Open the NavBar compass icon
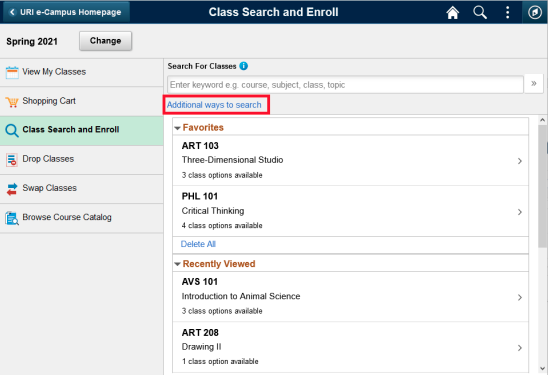548x375 pixels. (535, 12)
